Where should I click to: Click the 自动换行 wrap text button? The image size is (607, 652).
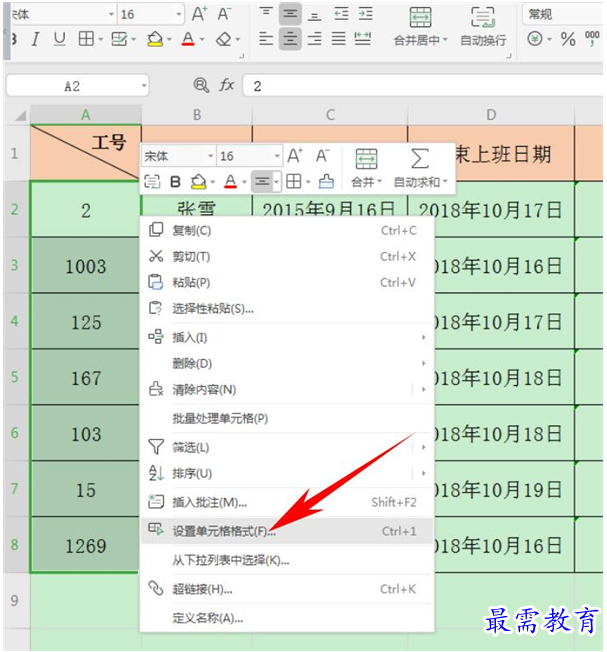(483, 26)
